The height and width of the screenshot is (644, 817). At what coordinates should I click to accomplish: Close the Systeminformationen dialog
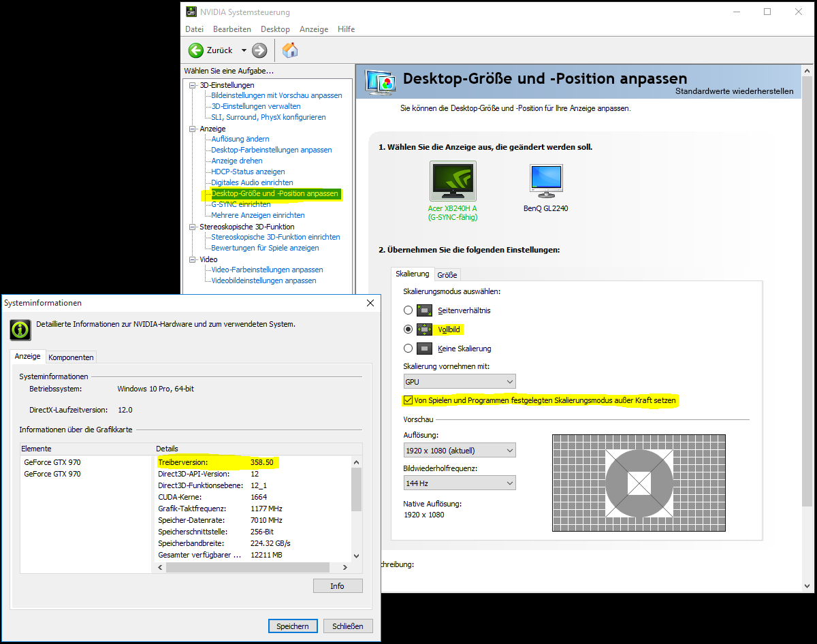(x=370, y=303)
